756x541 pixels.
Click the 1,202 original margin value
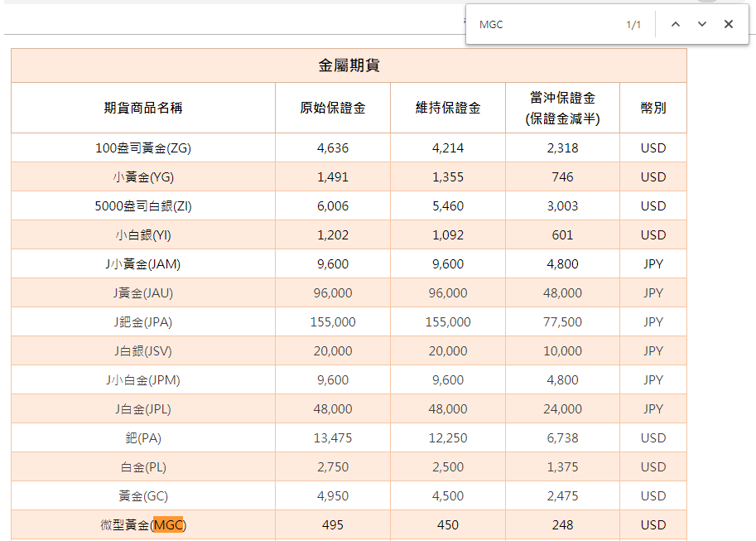333,235
